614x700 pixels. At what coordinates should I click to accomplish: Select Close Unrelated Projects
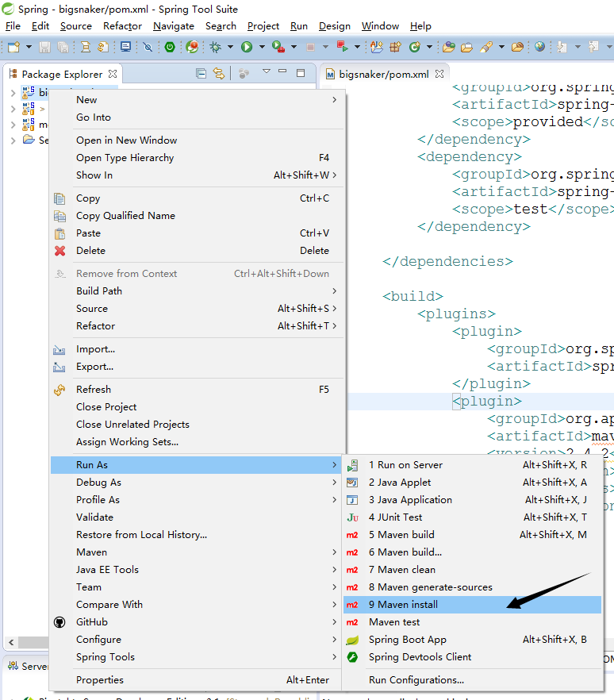click(197, 424)
